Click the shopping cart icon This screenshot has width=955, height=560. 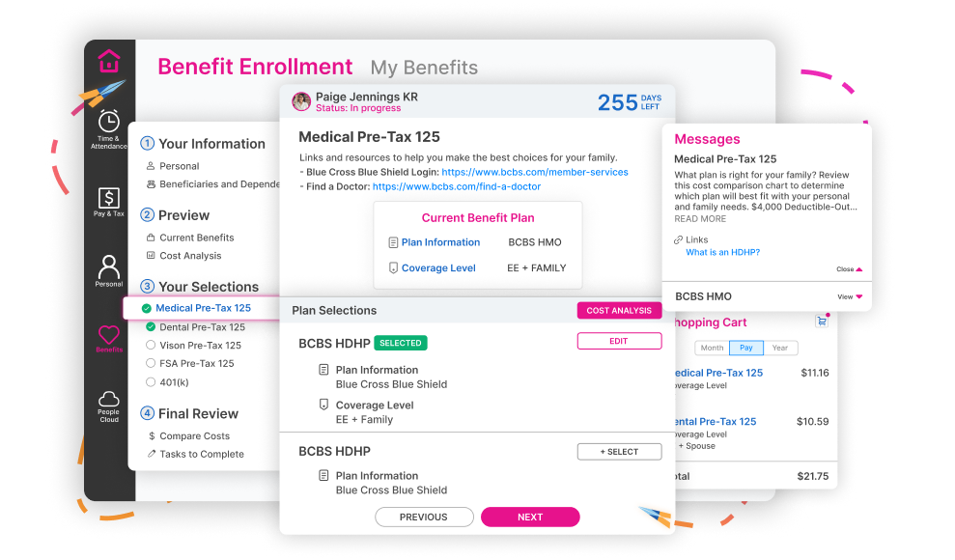tap(822, 321)
